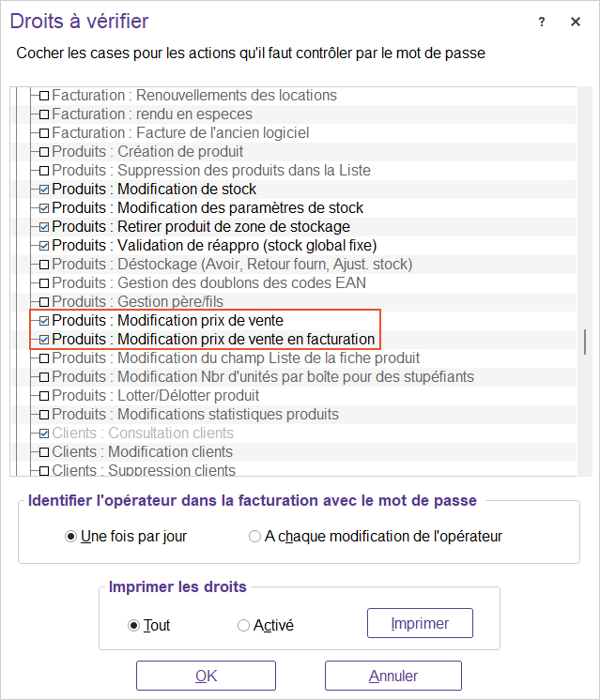
Task: Click the Annuler button
Action: (392, 676)
